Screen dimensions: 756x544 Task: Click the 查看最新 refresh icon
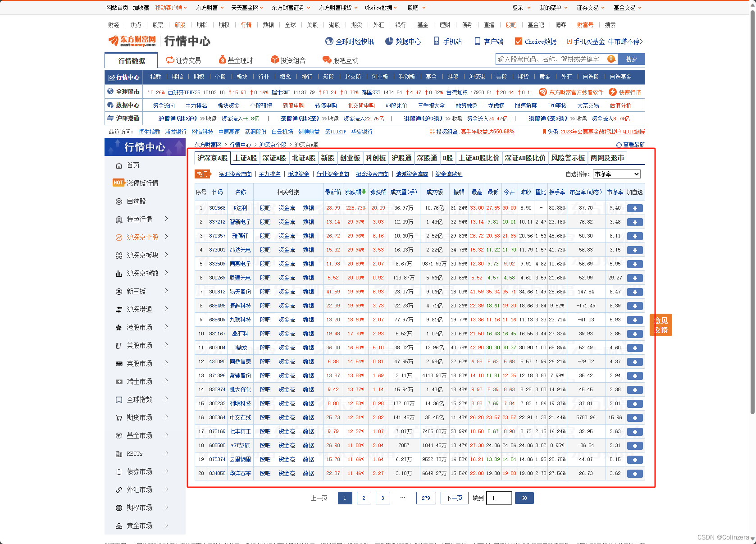pyautogui.click(x=619, y=145)
